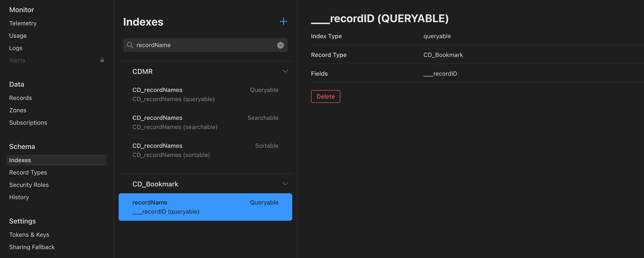Clear the recordName search field

(x=280, y=45)
